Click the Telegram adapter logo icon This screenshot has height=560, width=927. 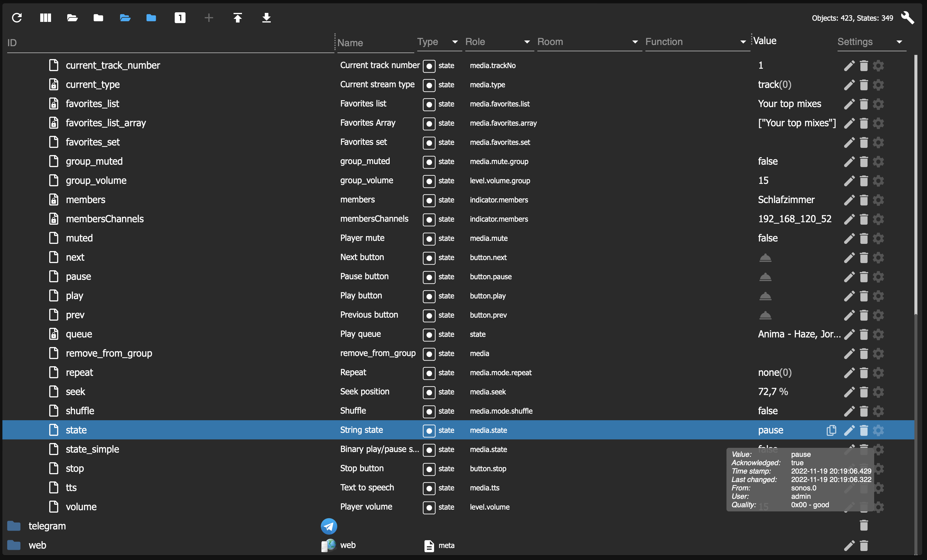329,526
